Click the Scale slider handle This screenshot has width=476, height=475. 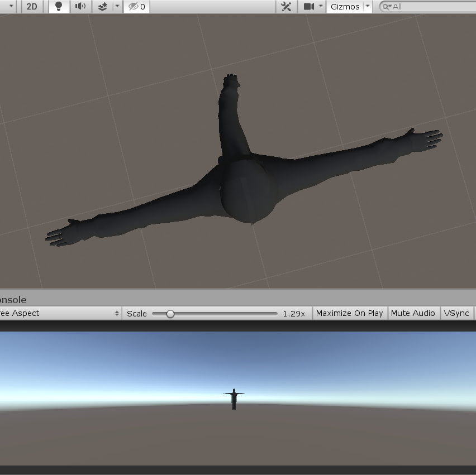pos(170,314)
